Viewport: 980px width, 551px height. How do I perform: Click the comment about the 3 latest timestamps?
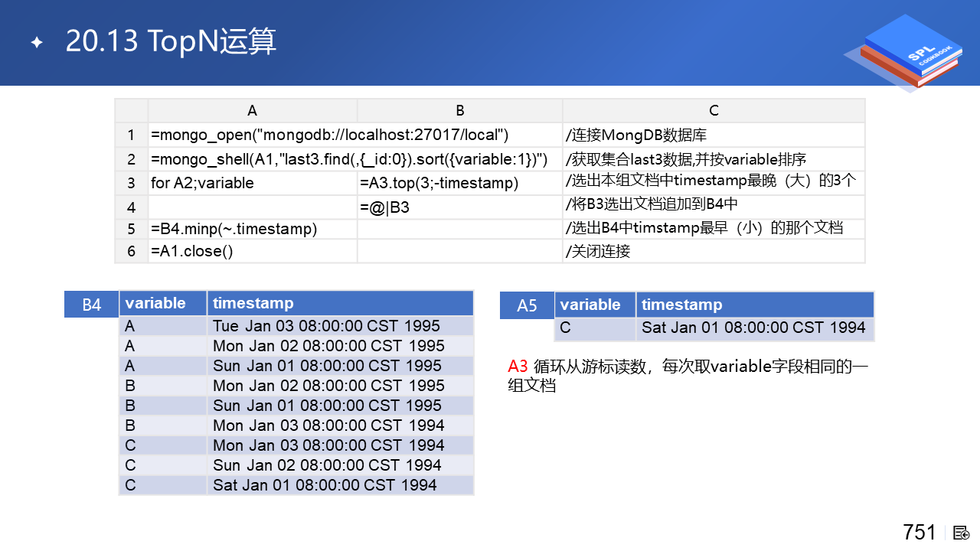point(714,181)
